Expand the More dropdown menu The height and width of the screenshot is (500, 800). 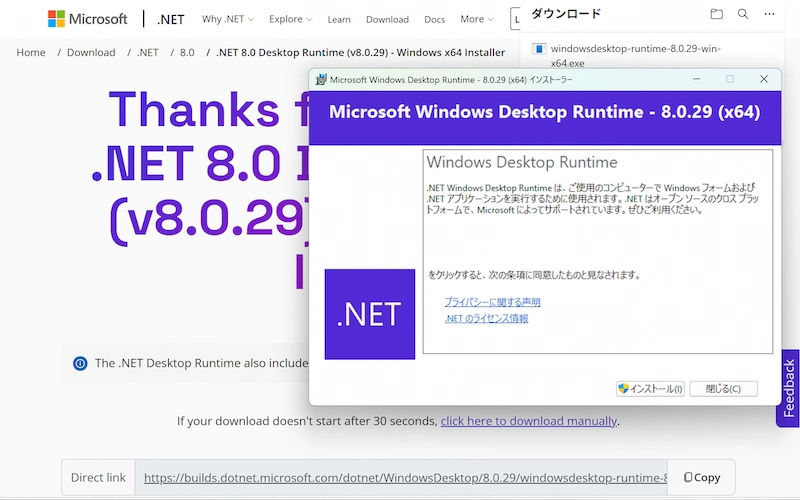[477, 19]
